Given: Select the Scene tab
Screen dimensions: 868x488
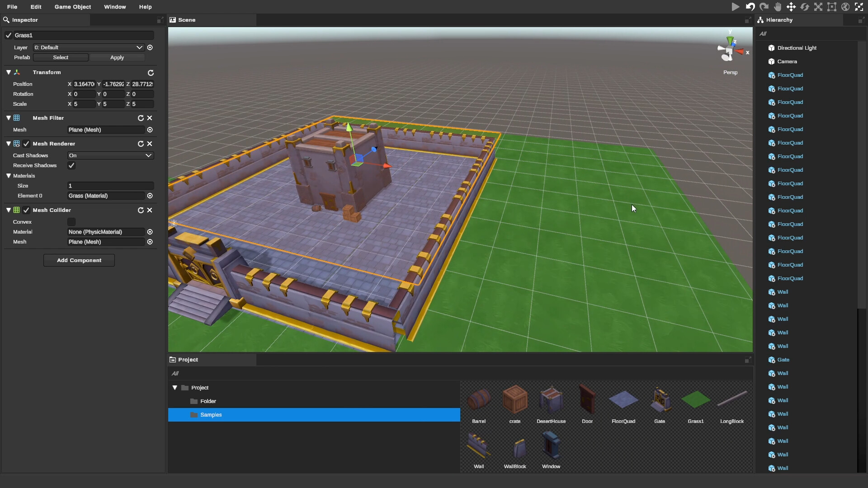Looking at the screenshot, I should point(187,20).
